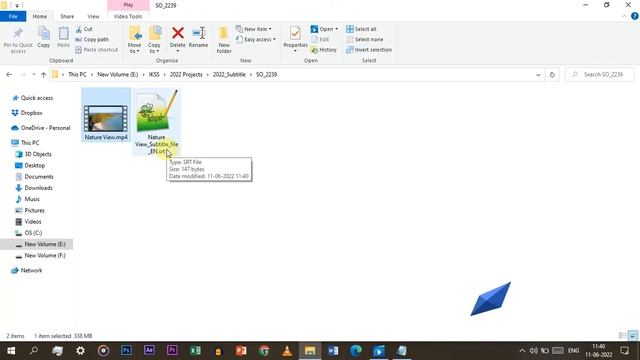Open Premiere Pro from taskbar
Viewport: 640px width, 360px height.
pos(172,351)
